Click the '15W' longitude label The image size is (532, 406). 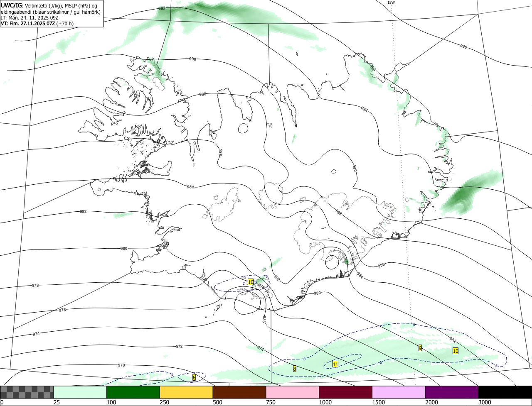click(x=391, y=2)
